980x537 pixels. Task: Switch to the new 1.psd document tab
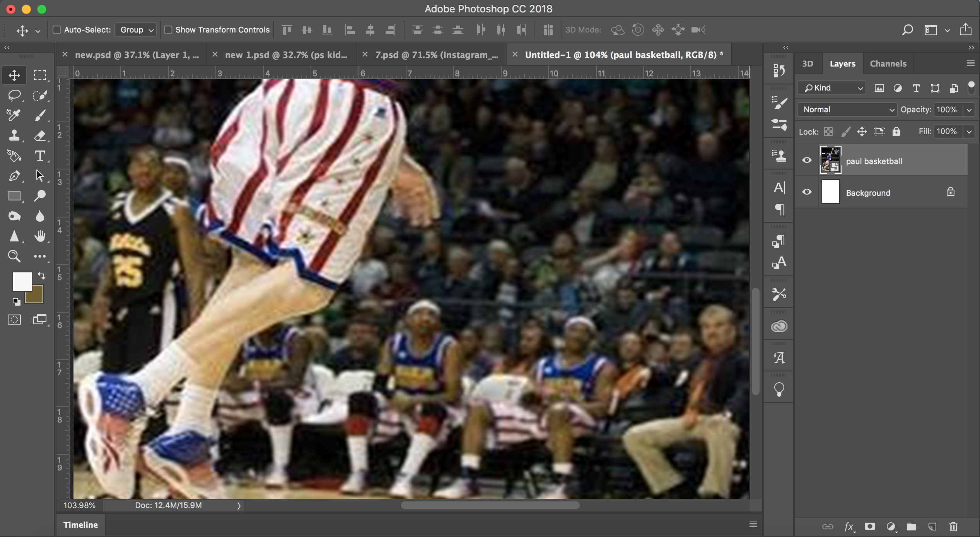(286, 55)
